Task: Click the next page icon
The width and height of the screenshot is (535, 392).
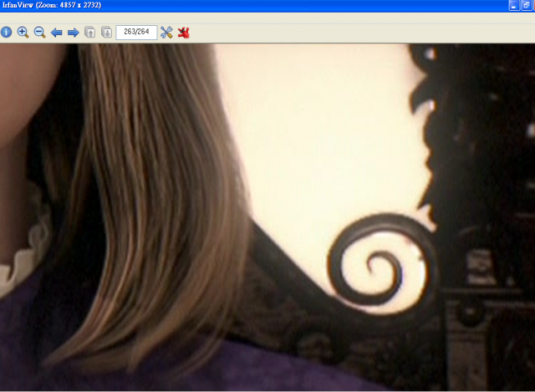Action: click(106, 33)
